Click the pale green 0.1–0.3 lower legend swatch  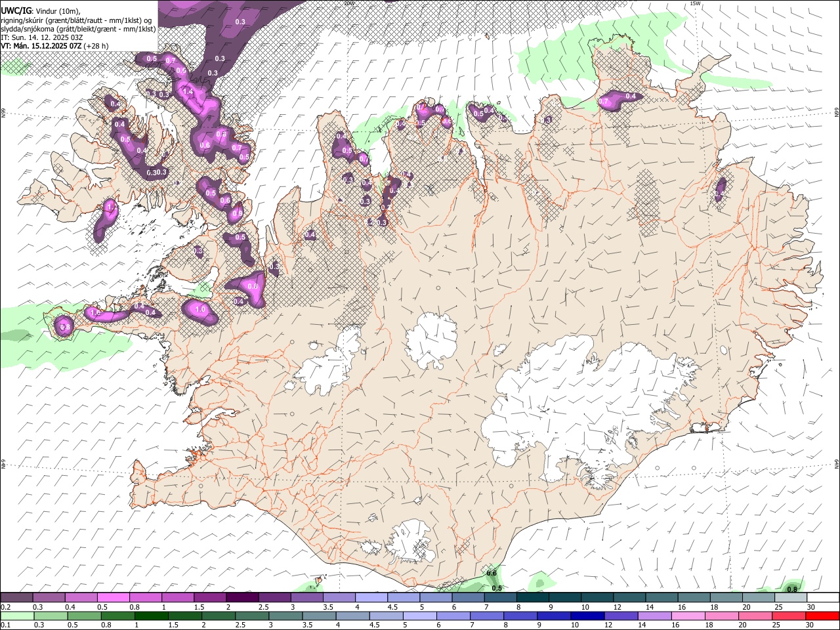point(16,616)
